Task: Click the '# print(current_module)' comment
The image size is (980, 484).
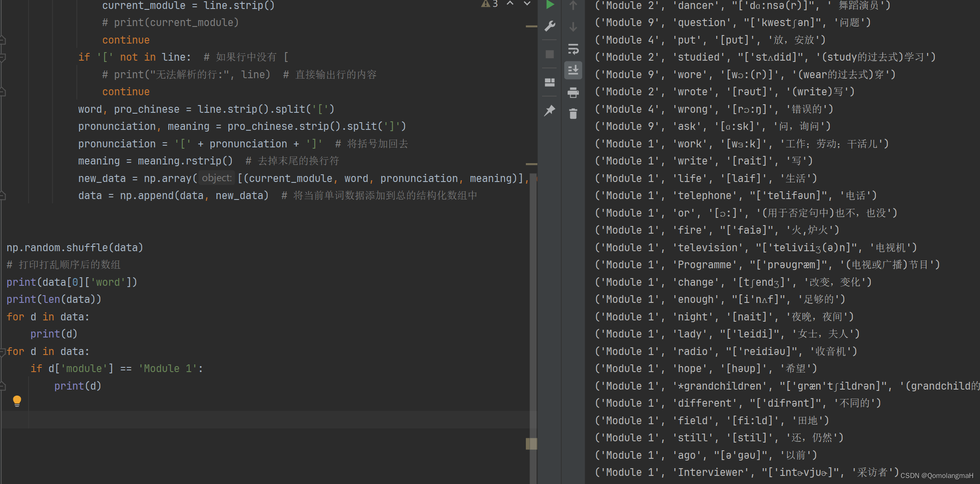Action: (x=170, y=23)
